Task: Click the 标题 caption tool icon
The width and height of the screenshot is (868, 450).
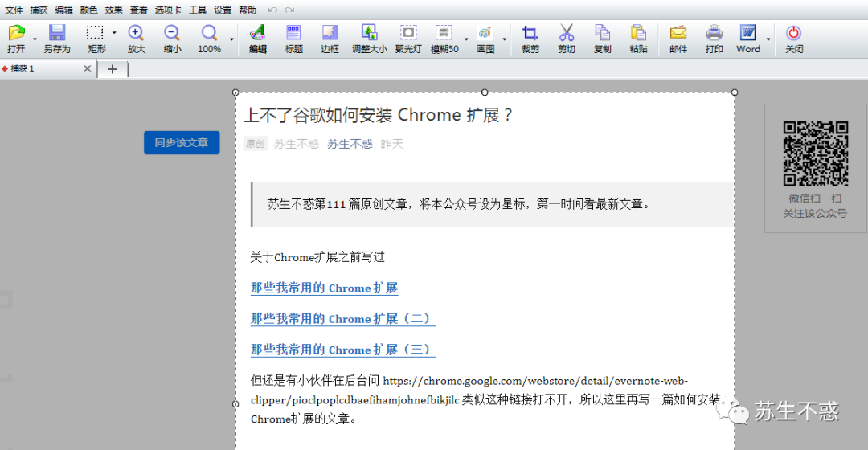Action: click(293, 33)
